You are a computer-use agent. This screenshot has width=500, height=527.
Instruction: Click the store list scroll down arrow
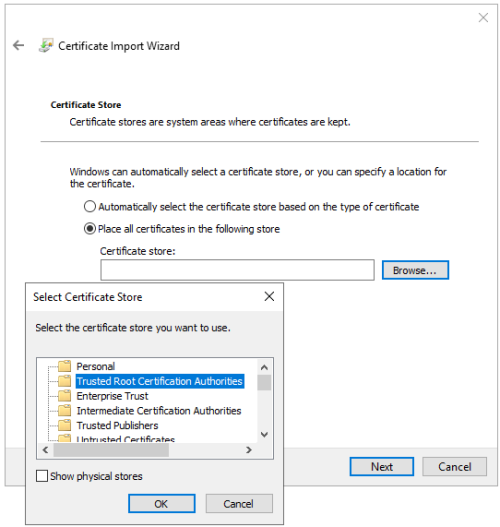click(x=264, y=434)
